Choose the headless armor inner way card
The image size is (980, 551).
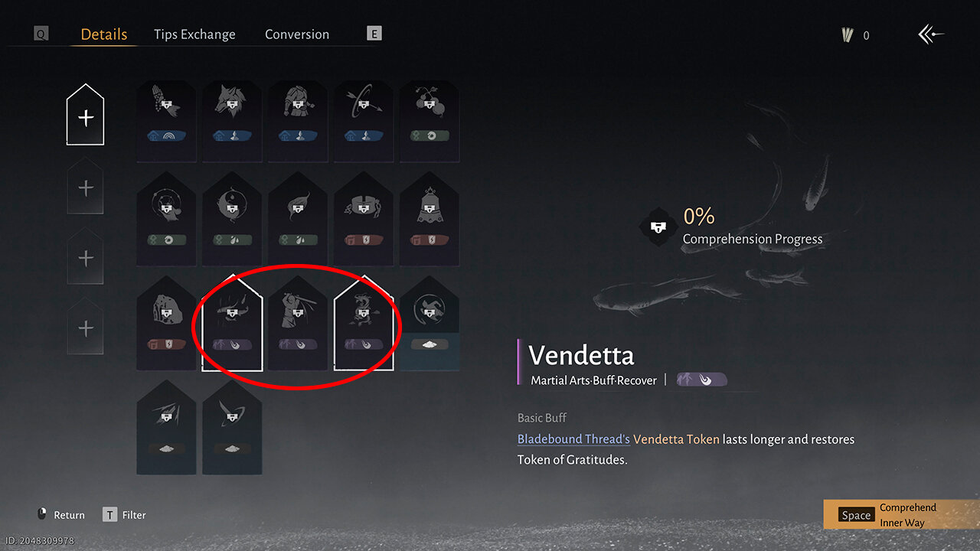pyautogui.click(x=298, y=121)
